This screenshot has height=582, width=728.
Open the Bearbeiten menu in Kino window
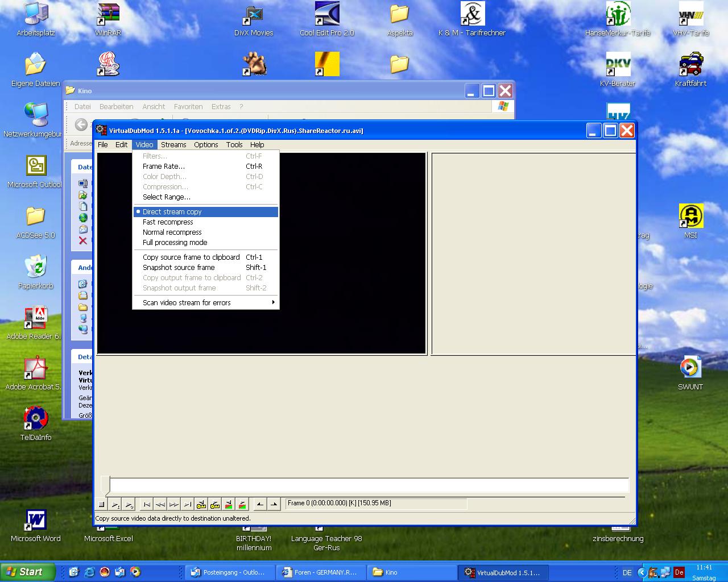(116, 106)
